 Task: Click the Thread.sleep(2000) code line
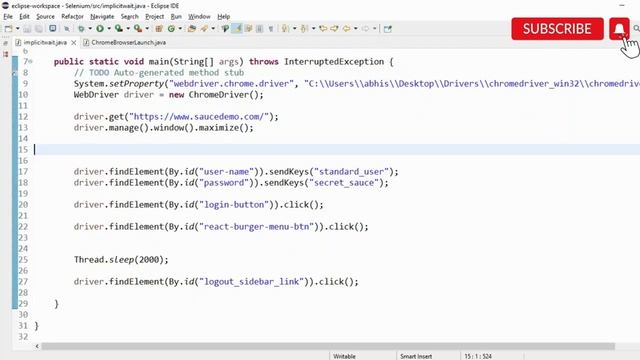(x=121, y=260)
